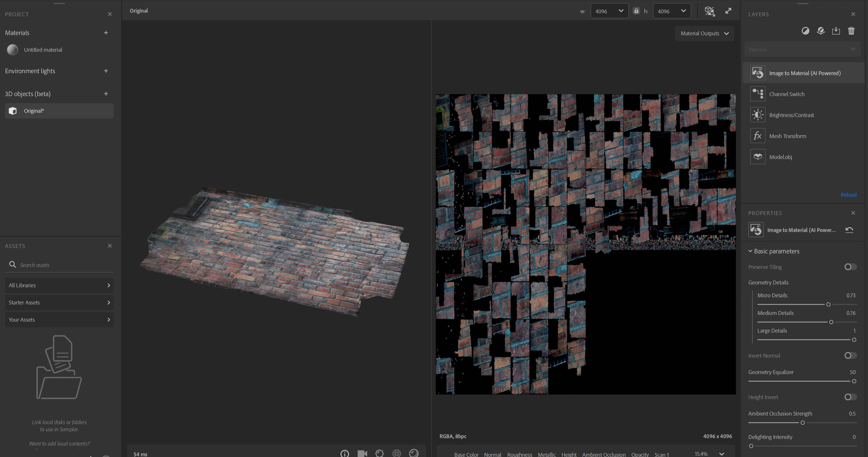868x457 pixels.
Task: Open the width resolution dropdown
Action: click(x=609, y=11)
